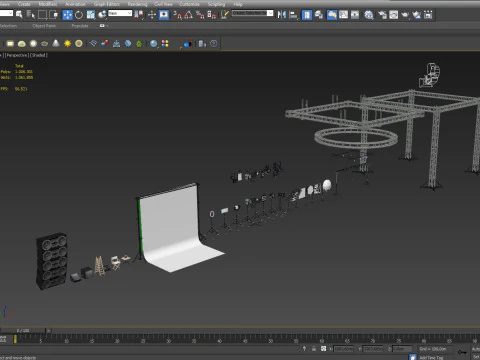Click the Align tool icon

[293, 15]
